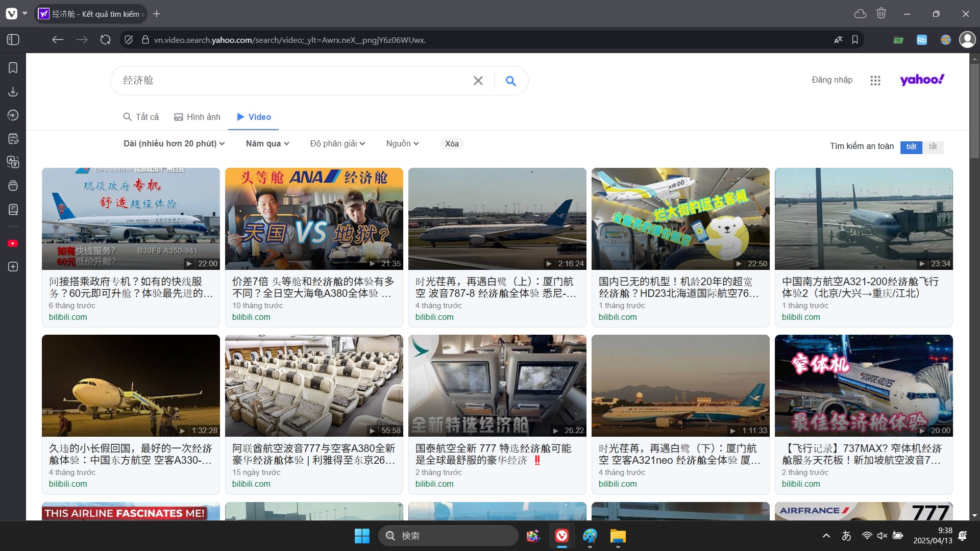Open Vivaldi bookmarks panel in sidebar
This screenshot has width=980, height=551.
(x=13, y=68)
